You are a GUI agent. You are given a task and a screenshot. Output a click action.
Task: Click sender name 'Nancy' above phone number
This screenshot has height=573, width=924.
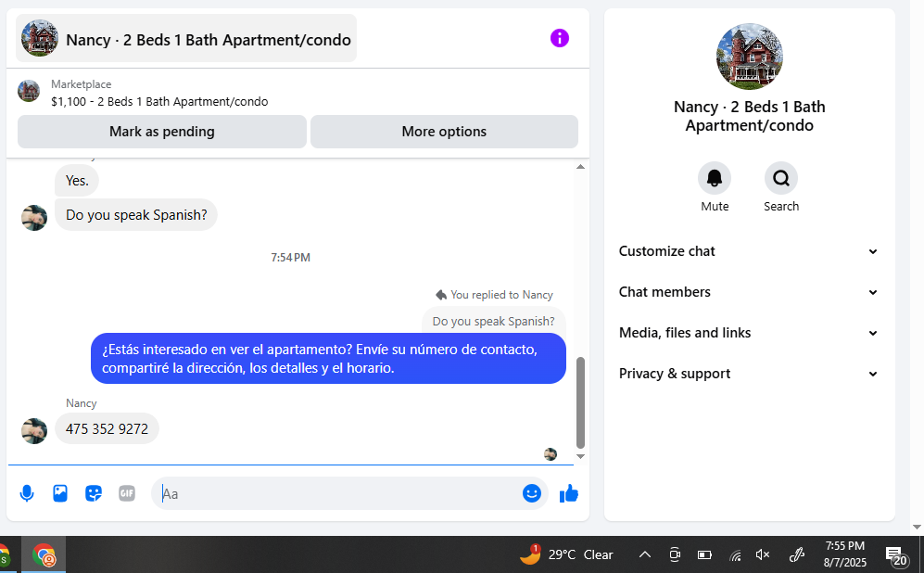(x=81, y=403)
